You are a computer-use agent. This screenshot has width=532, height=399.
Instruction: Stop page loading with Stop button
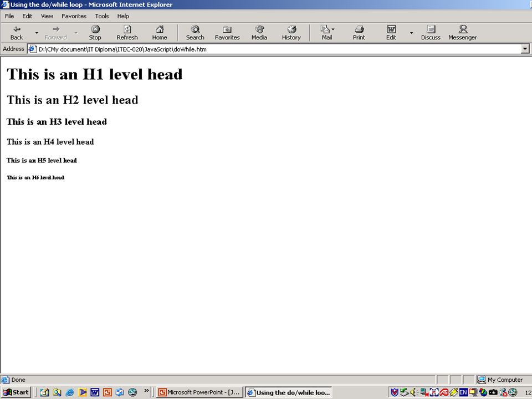95,33
